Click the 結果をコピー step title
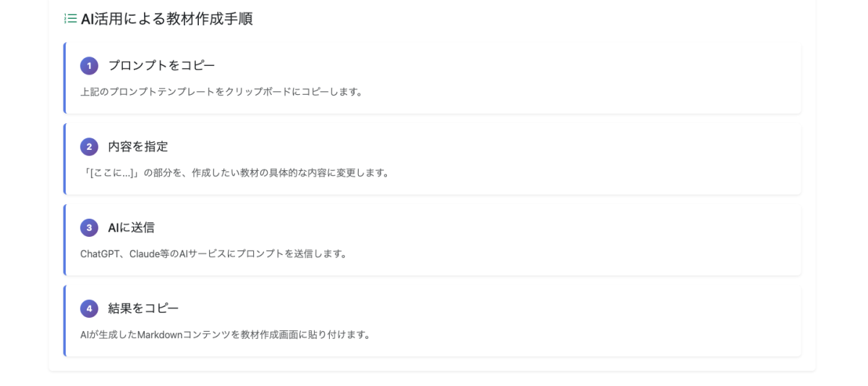Viewport: 868px width, 386px height. coord(143,309)
